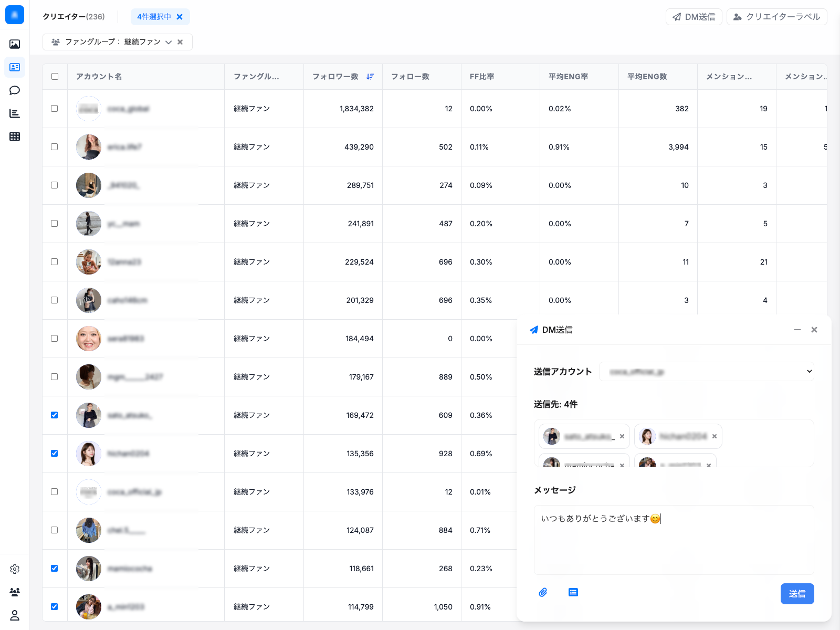Uncheck the row with 114,799 followers
Viewport: 840px width, 630px height.
pos(55,607)
